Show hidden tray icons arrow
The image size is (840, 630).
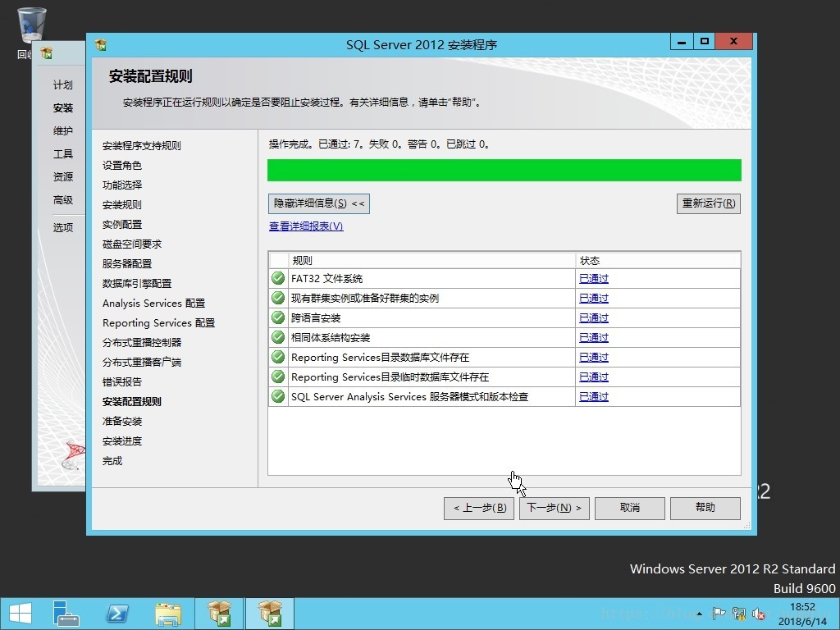click(699, 614)
